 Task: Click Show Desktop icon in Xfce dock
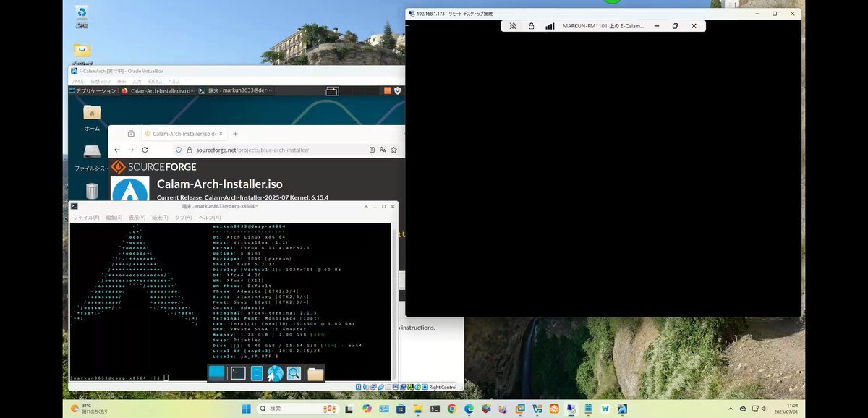(x=217, y=372)
